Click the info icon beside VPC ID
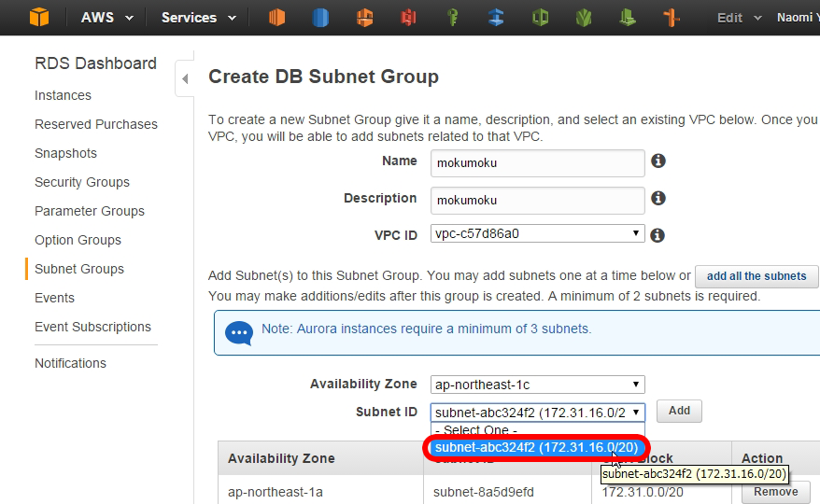 point(657,235)
